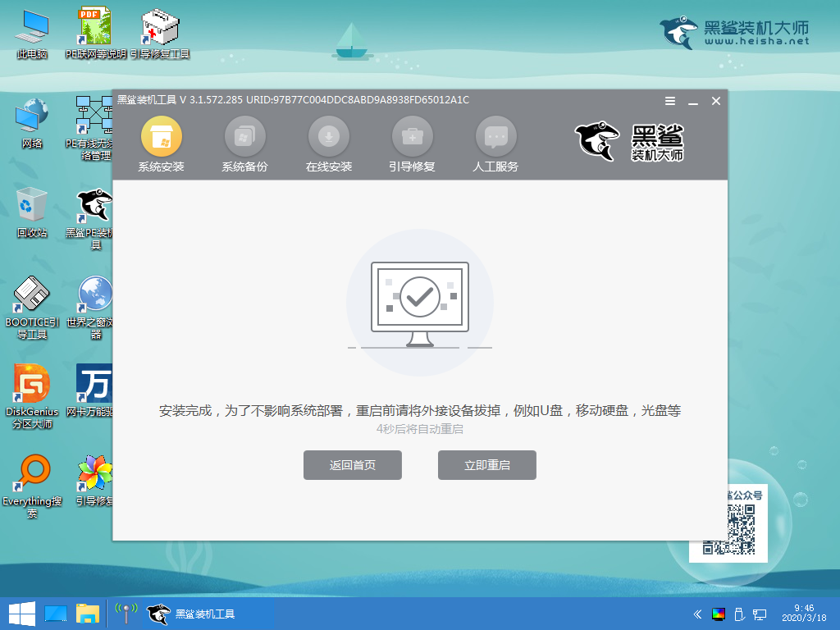Click the 黑鲨装机大师 logo in app header

(629, 141)
